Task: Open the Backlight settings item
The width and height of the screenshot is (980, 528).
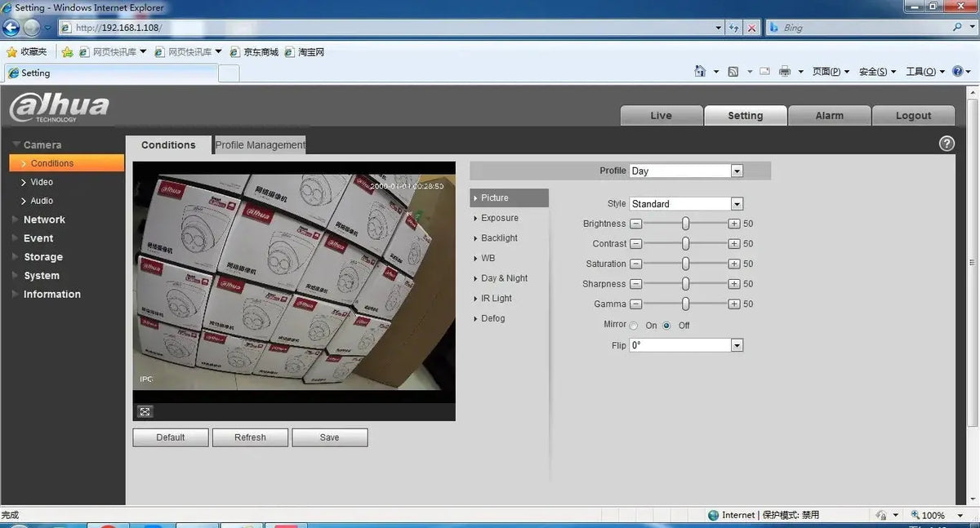Action: [500, 238]
